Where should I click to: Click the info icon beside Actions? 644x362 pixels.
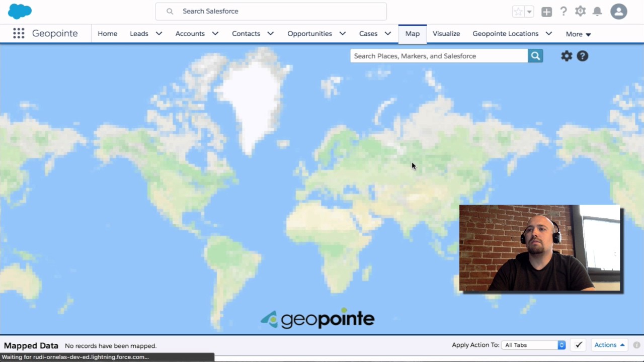click(x=636, y=345)
